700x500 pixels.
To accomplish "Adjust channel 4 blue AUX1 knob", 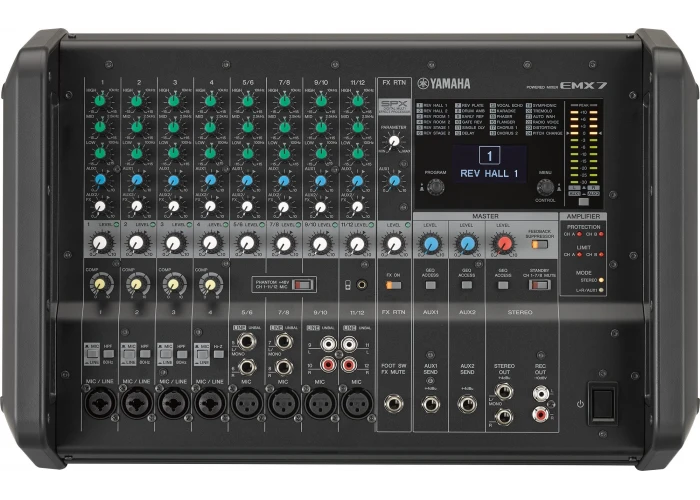I will [x=210, y=180].
